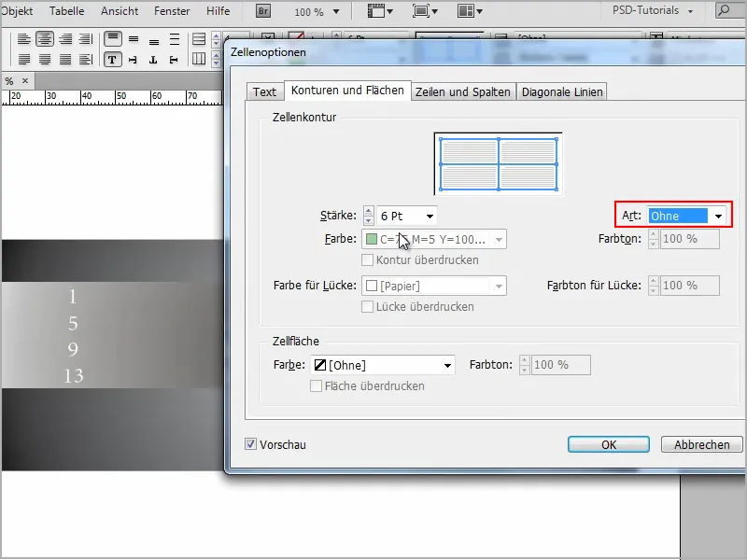The height and width of the screenshot is (560, 747).
Task: Open Zellfläche Farbe [Ohne] dropdown
Action: (383, 365)
